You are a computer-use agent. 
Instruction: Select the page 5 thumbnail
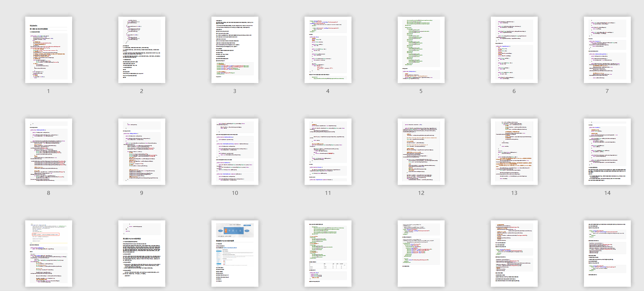point(421,50)
